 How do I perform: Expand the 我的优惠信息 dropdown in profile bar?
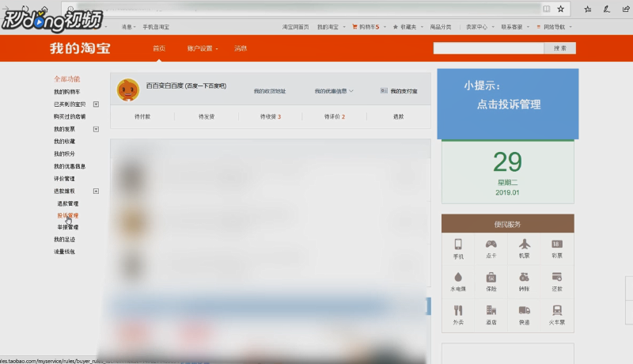click(x=334, y=91)
